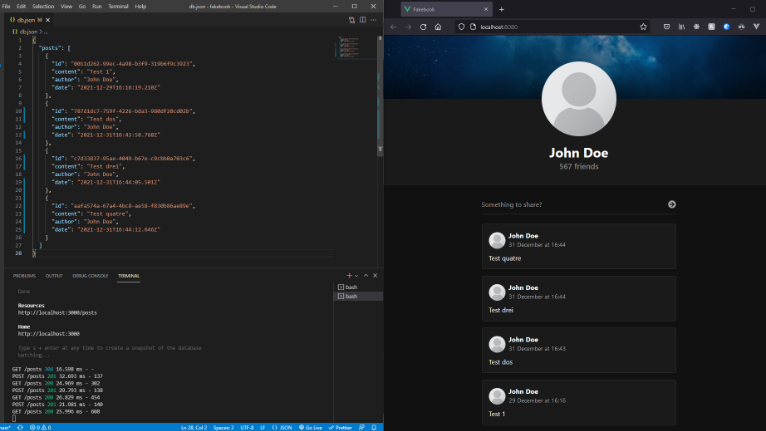Click the 567 friends text
766x431 pixels.
(x=579, y=167)
